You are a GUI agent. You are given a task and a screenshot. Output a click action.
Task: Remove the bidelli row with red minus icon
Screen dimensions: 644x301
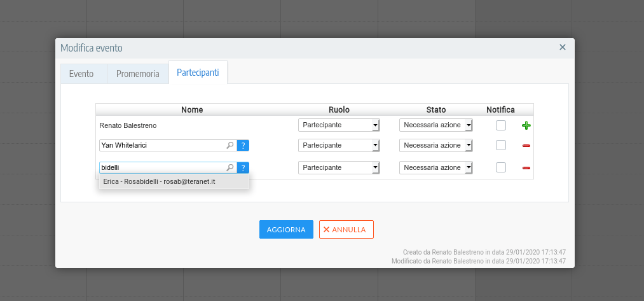(x=526, y=168)
